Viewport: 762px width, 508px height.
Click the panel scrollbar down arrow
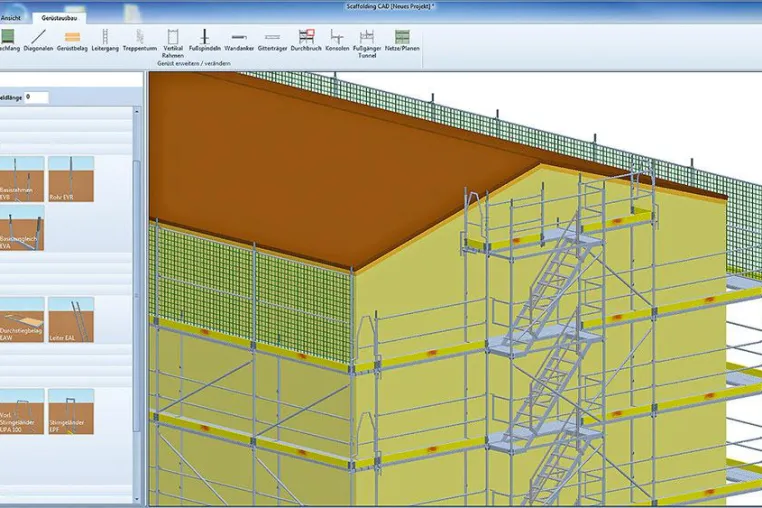click(x=137, y=499)
